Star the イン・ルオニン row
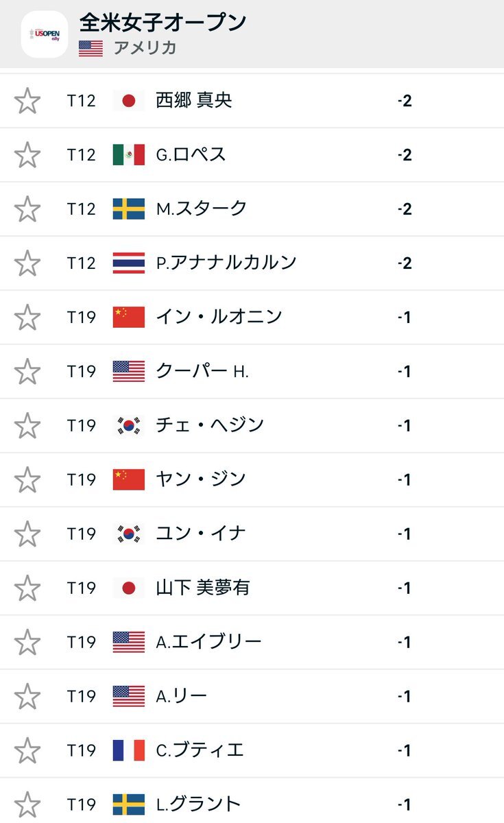 (27, 318)
